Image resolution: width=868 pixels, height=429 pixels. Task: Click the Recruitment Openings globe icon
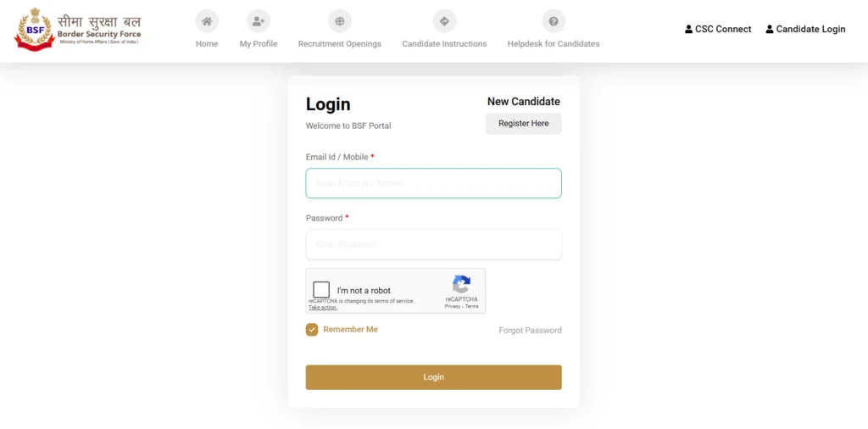coord(340,21)
